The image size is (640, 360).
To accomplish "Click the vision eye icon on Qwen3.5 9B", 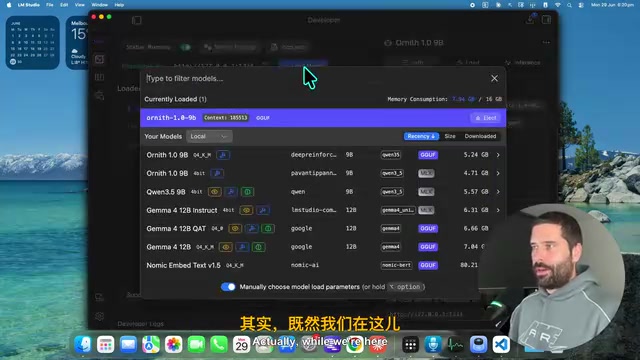I will pyautogui.click(x=215, y=192).
